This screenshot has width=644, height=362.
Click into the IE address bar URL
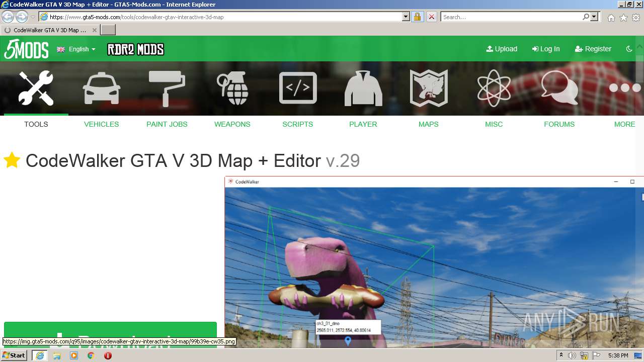[224, 17]
